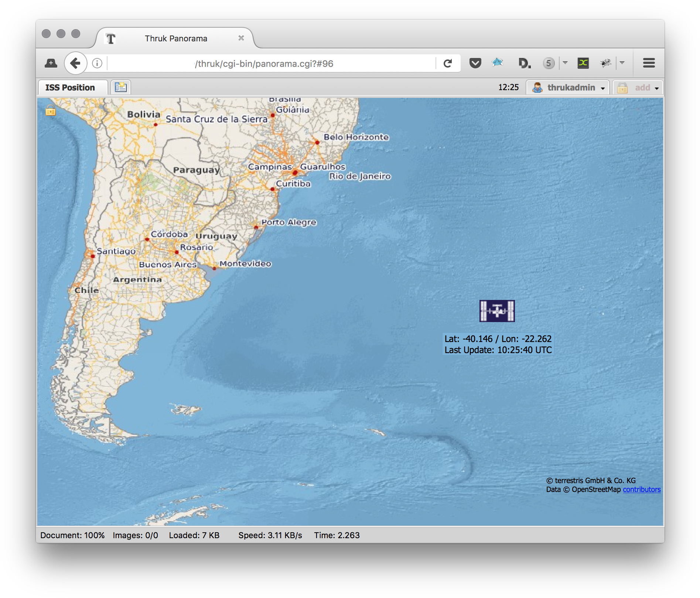Click the green X extension icon
The width and height of the screenshot is (700, 598).
(x=583, y=63)
